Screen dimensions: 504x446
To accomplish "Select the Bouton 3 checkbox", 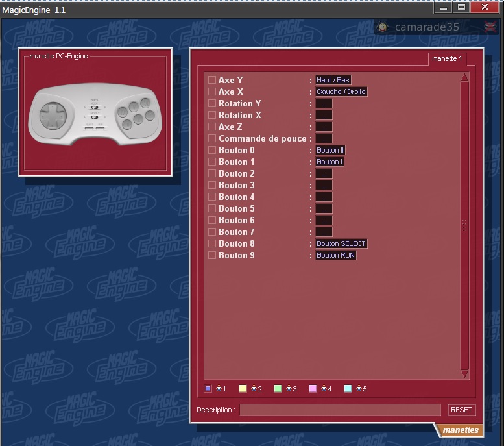I will (212, 185).
